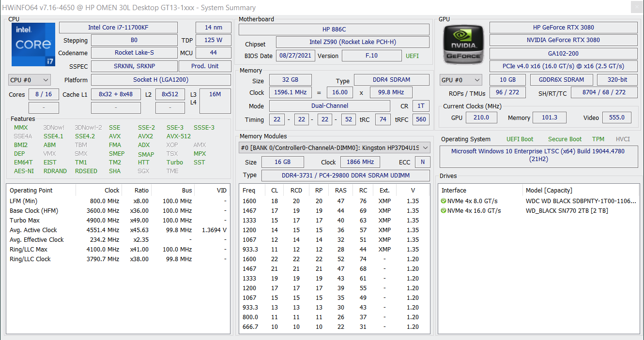Click the SRKNN, SRKNP SSPEC field
The height and width of the screenshot is (340, 644).
(x=134, y=66)
